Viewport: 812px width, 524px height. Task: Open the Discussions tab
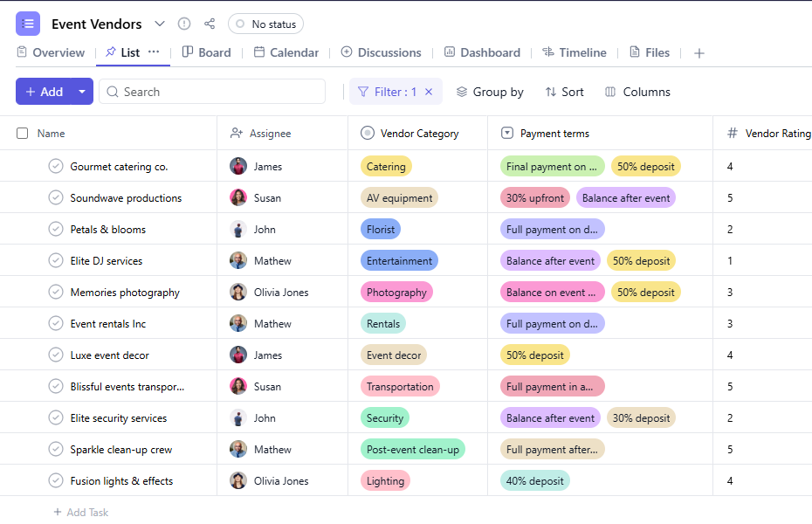coord(382,52)
